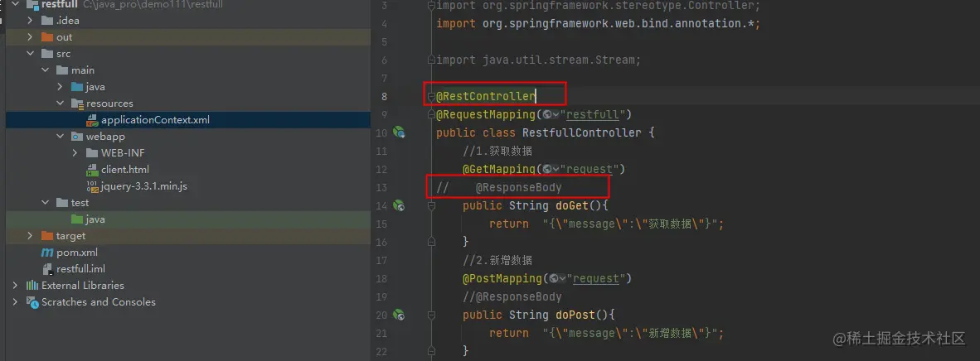This screenshot has width=980, height=361.
Task: Click the Scratches and Consoles icon
Action: 32,302
